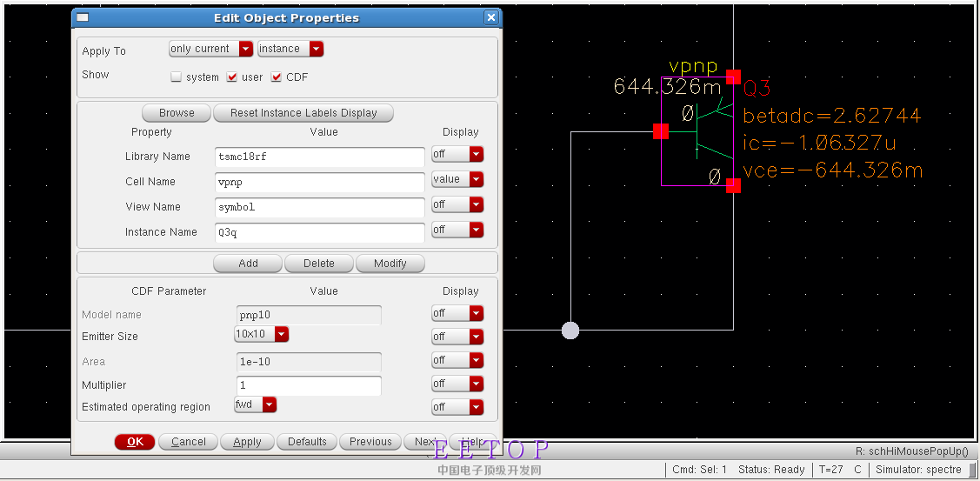Toggle the system checkbox
This screenshot has width=980, height=481.
[x=177, y=77]
